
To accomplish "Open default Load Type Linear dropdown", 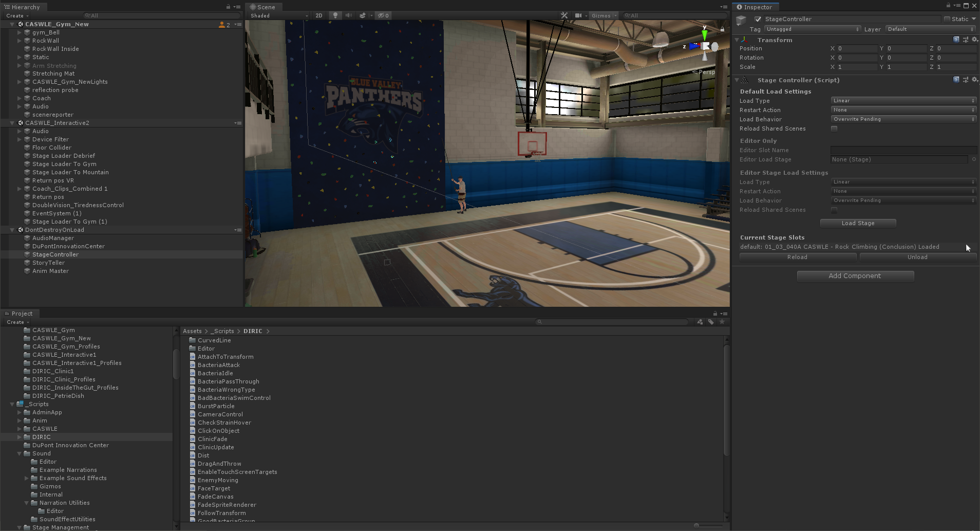I will pos(903,101).
